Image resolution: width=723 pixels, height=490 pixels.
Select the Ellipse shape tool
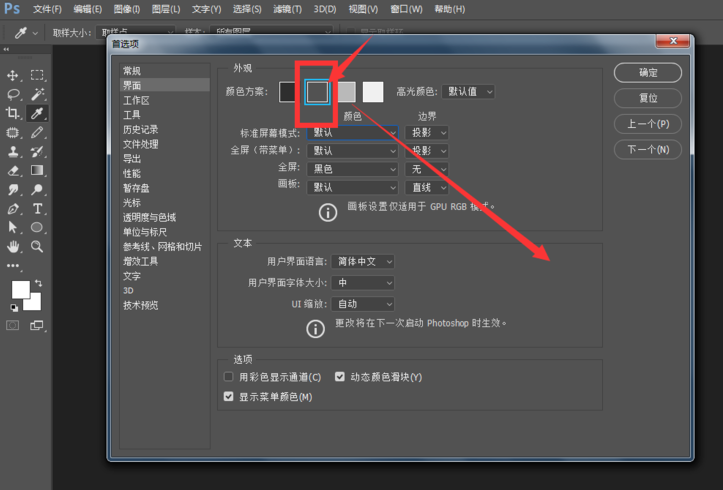pos(37,227)
